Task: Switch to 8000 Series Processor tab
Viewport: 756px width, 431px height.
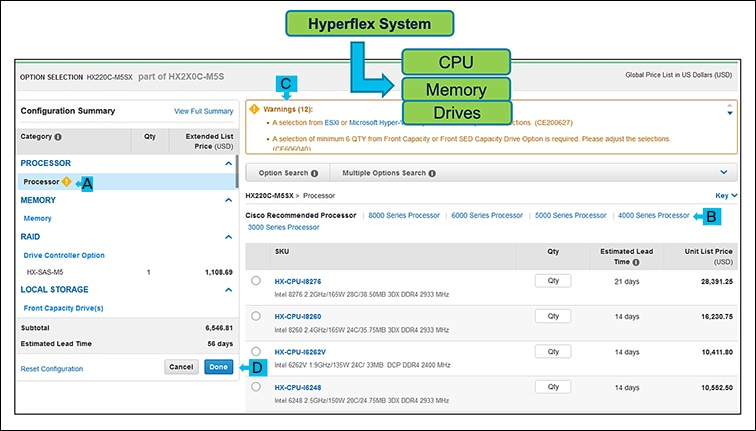Action: [x=403, y=215]
